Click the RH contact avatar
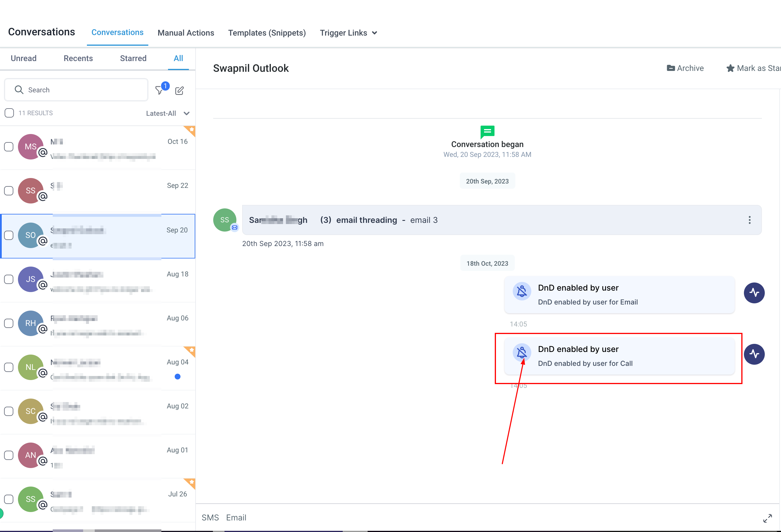Image resolution: width=781 pixels, height=532 pixels. 31,323
